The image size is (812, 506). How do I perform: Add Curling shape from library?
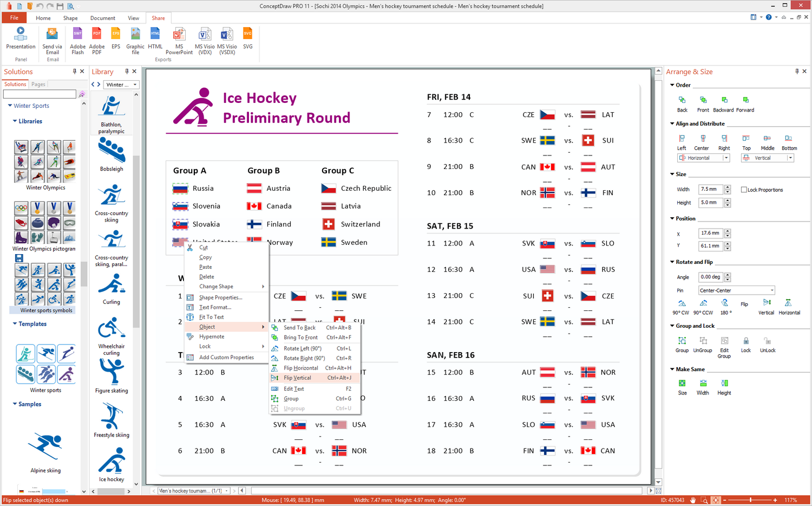(112, 289)
